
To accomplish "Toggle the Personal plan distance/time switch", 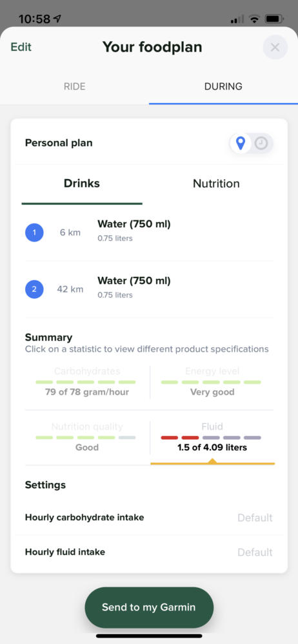I will tap(252, 143).
